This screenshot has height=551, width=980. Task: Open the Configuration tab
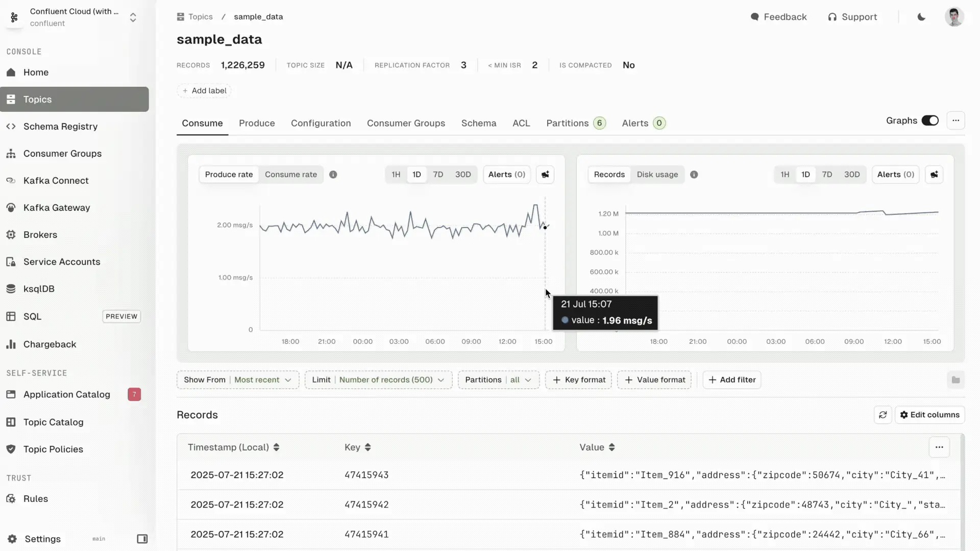(321, 123)
